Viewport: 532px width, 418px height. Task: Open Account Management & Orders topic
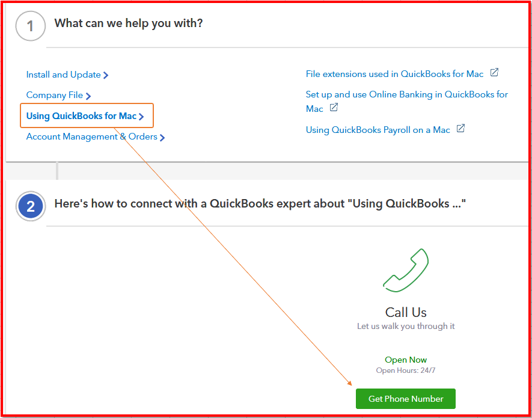[91, 137]
